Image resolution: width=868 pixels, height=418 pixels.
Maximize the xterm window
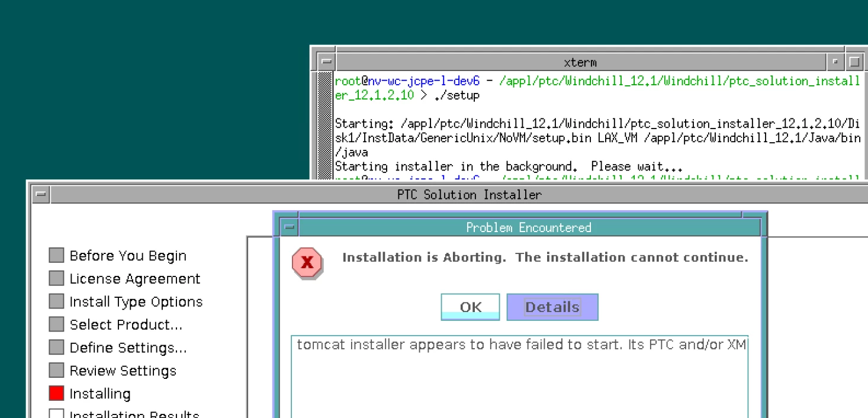coord(854,62)
